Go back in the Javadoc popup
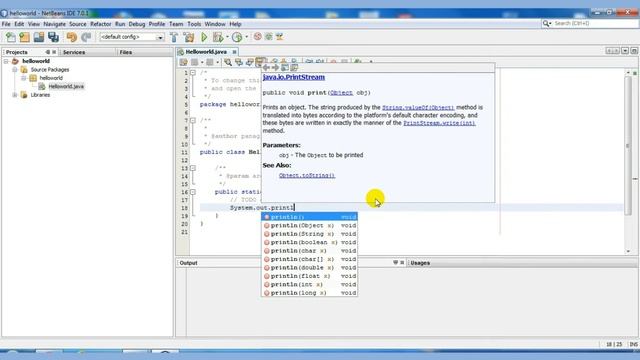 266,67
